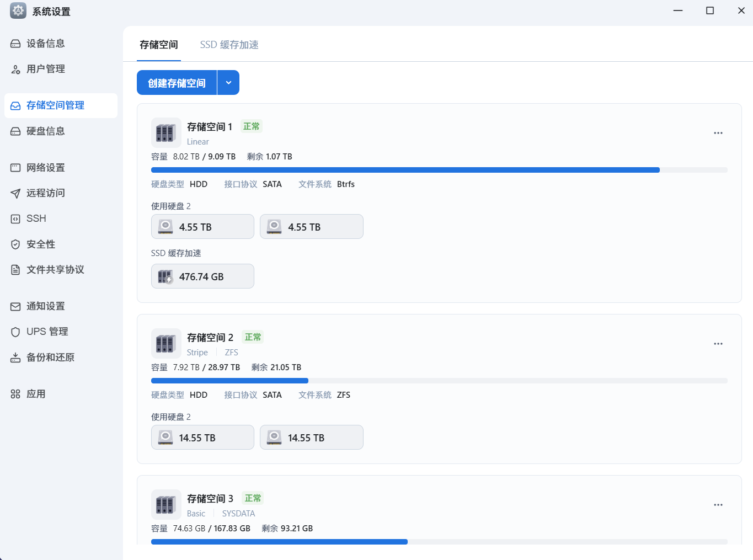753x560 pixels.
Task: Click the usage progress bar of 存储空间 2
Action: 440,380
